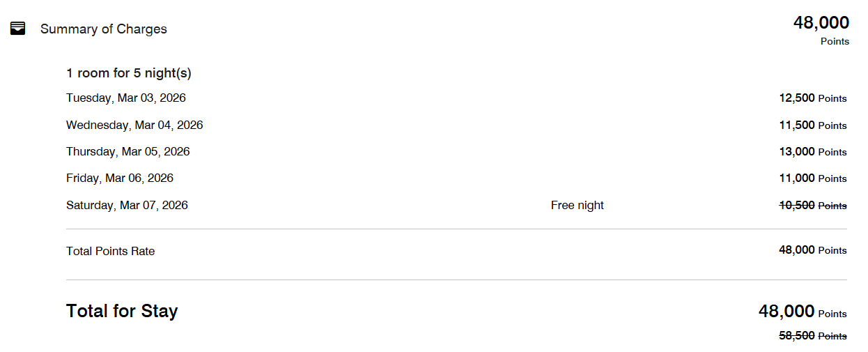Viewport: 868px width, 352px height.
Task: Click the 11,500 Points value
Action: pos(813,125)
